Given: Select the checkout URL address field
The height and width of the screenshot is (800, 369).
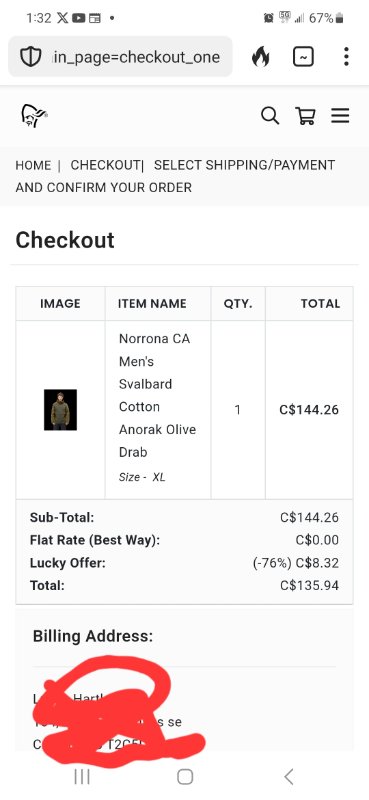Looking at the screenshot, I should (x=120, y=57).
